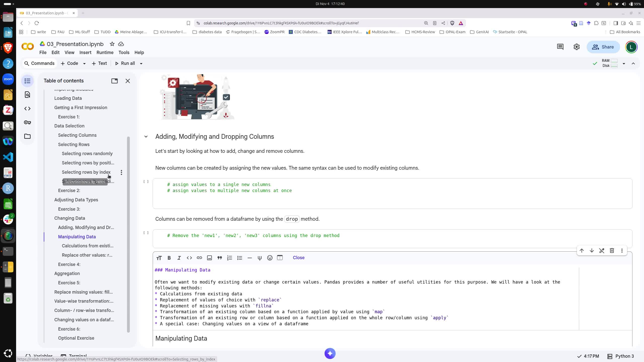Add a block quote
This screenshot has height=362, width=644.
(x=219, y=258)
